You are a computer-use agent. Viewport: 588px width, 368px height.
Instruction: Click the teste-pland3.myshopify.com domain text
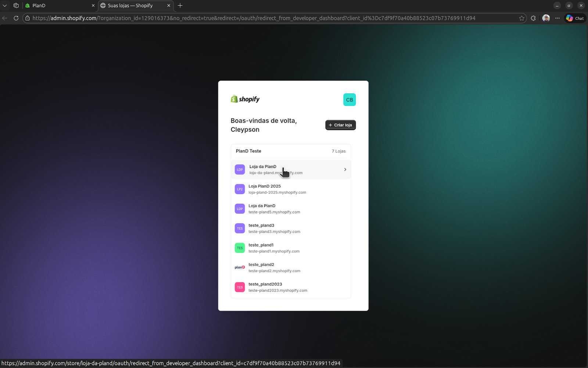(274, 232)
